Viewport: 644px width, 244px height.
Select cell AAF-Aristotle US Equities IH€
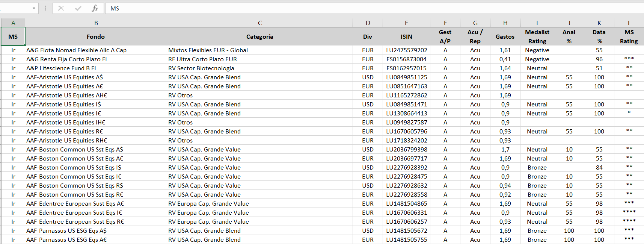[96, 122]
